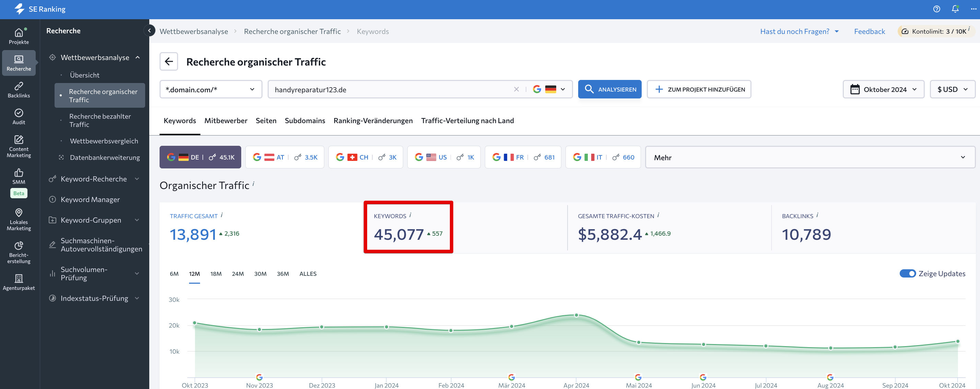The image size is (980, 389).
Task: Click Google update marker at Mär 2024
Action: 512,377
